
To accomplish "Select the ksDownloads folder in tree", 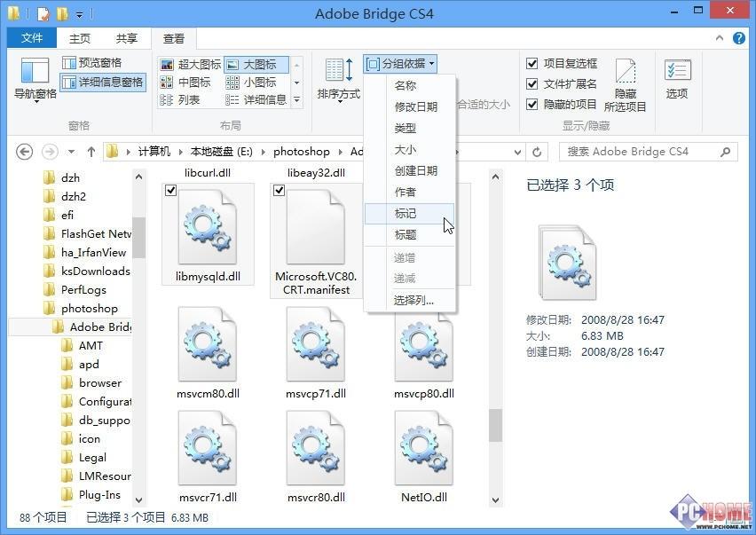I will click(96, 271).
